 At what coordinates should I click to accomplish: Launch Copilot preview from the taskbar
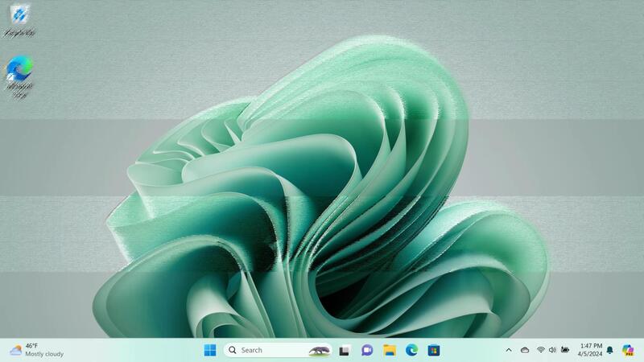tap(628, 350)
